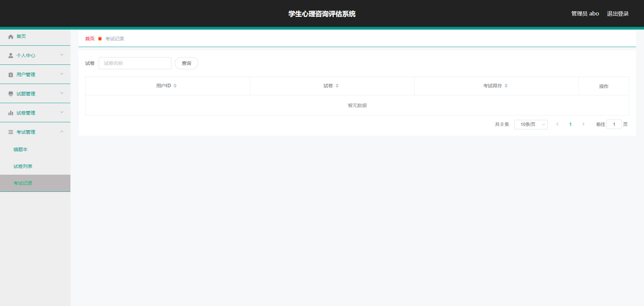Expand 试题管理 menu chevron
The width and height of the screenshot is (644, 306).
point(62,93)
